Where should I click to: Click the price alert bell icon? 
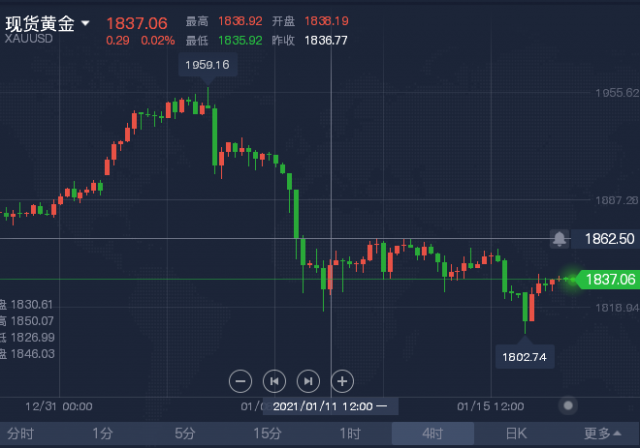[x=559, y=239]
